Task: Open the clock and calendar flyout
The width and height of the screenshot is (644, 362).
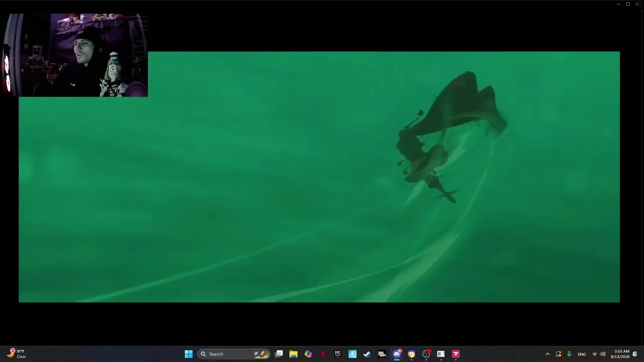Action: point(620,354)
